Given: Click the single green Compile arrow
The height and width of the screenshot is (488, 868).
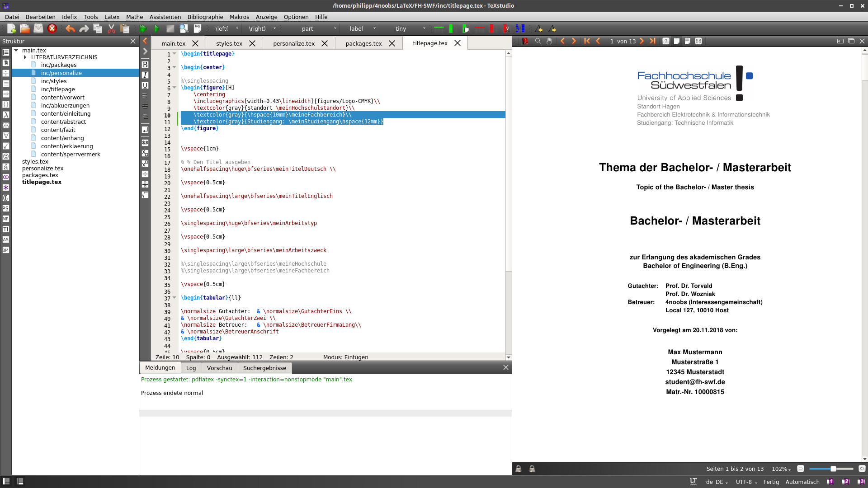Looking at the screenshot, I should point(156,28).
